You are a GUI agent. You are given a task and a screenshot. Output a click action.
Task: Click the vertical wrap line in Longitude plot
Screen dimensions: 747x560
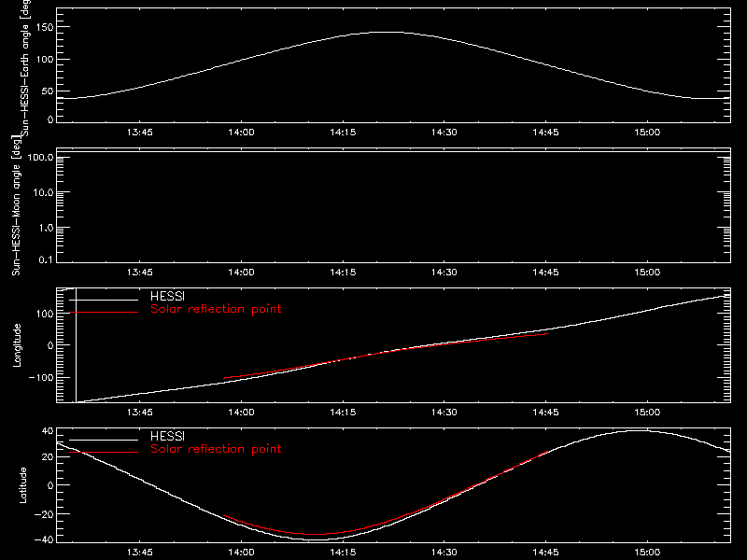pos(77,345)
